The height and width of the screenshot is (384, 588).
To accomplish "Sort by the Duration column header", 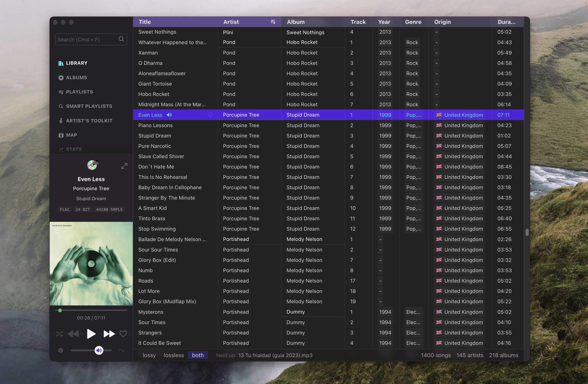I will coord(506,22).
